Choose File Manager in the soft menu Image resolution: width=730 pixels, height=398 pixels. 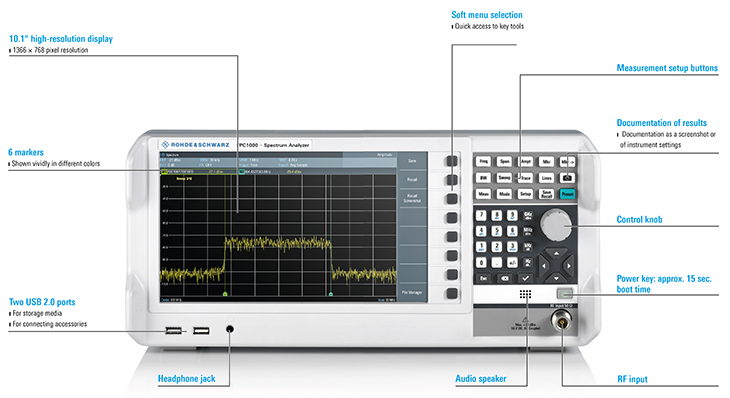[x=412, y=292]
